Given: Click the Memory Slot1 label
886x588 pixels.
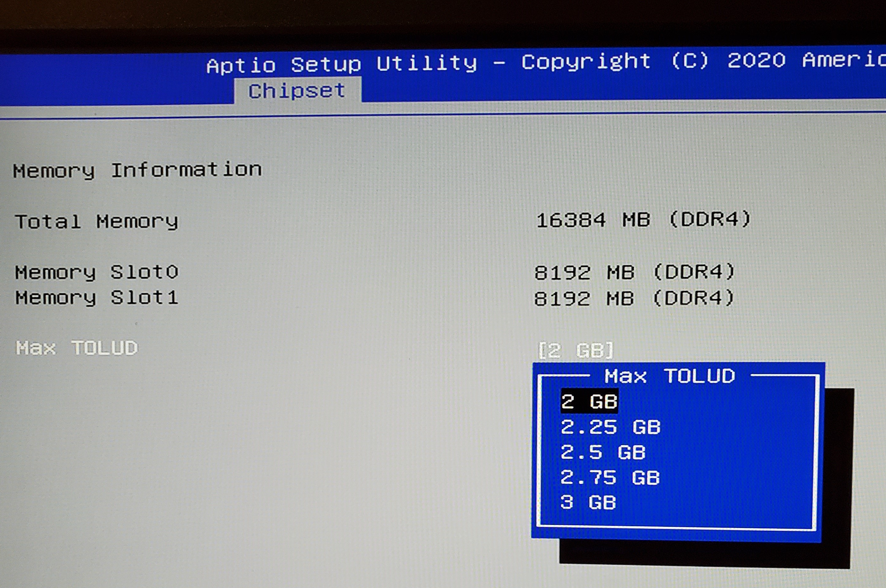Looking at the screenshot, I should [x=97, y=298].
